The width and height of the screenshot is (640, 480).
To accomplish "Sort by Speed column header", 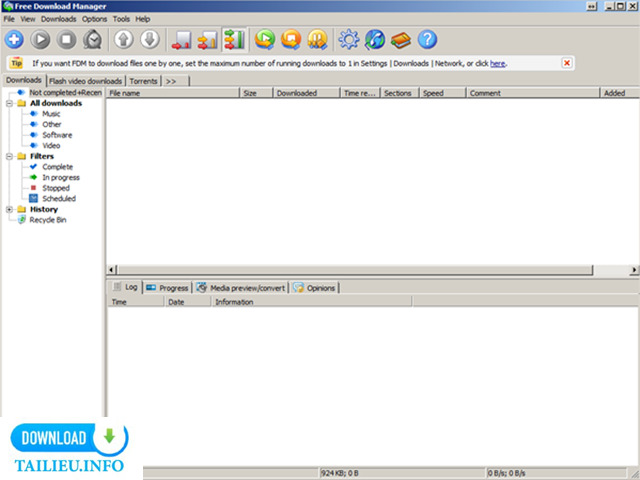I will 442,93.
